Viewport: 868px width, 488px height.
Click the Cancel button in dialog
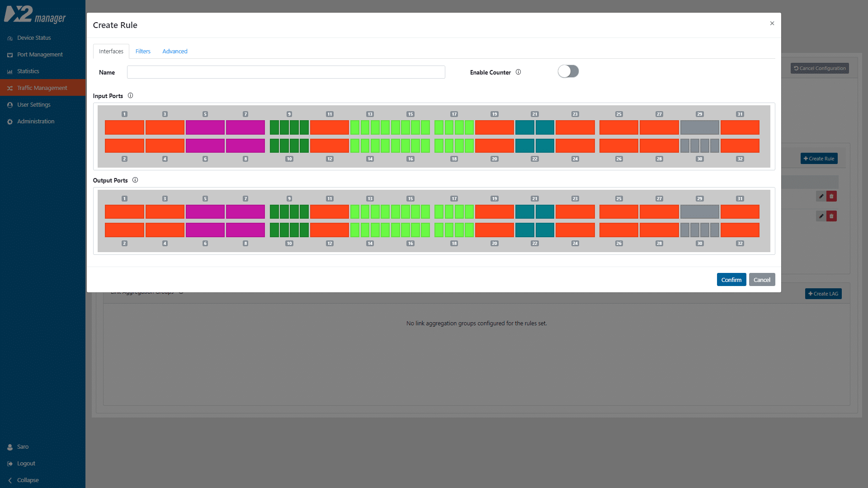click(x=762, y=280)
